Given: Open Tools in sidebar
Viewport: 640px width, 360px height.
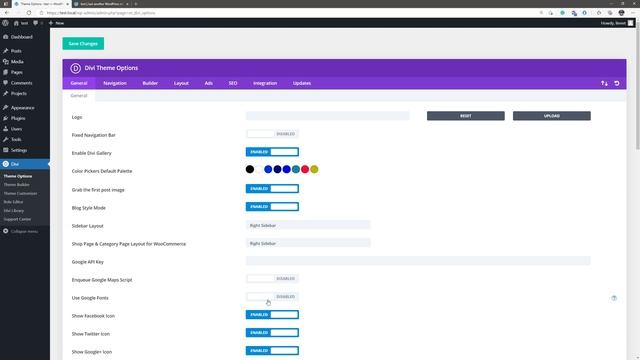Looking at the screenshot, I should click(16, 140).
